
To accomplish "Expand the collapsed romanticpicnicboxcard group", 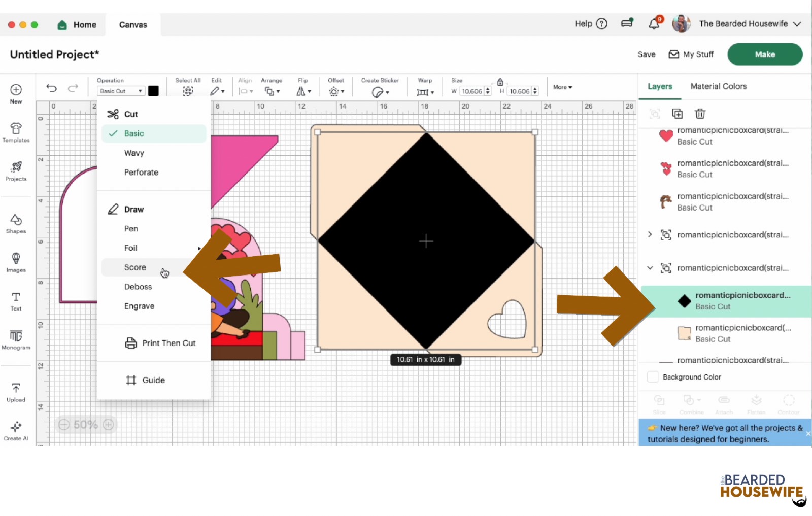I will tap(650, 234).
